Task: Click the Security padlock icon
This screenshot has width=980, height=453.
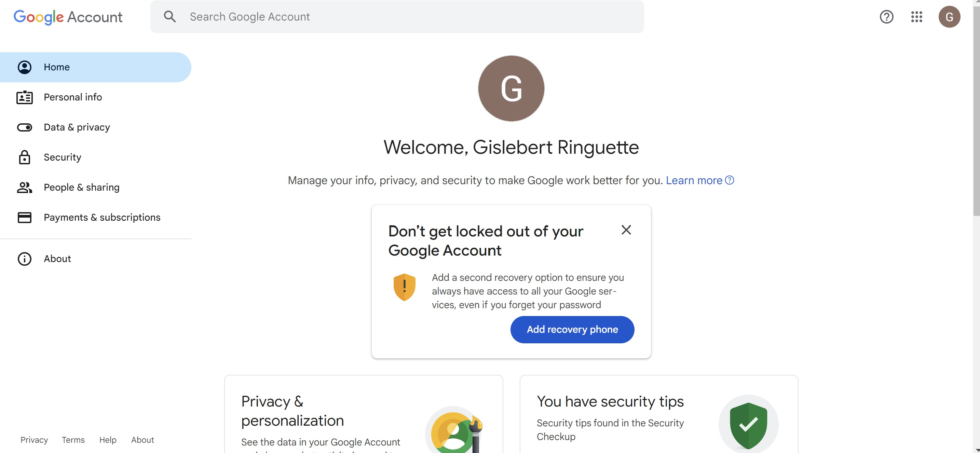Action: point(25,157)
